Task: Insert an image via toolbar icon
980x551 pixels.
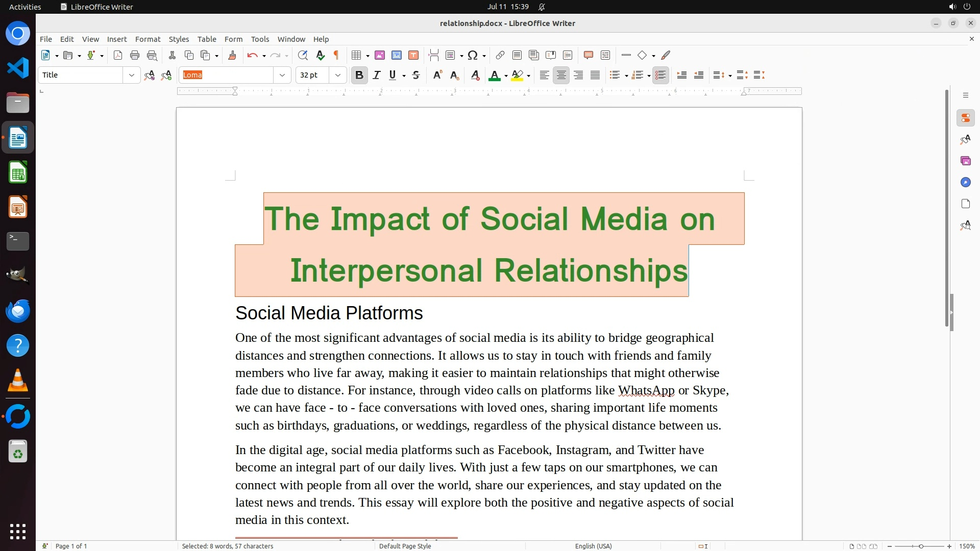Action: [x=380, y=55]
